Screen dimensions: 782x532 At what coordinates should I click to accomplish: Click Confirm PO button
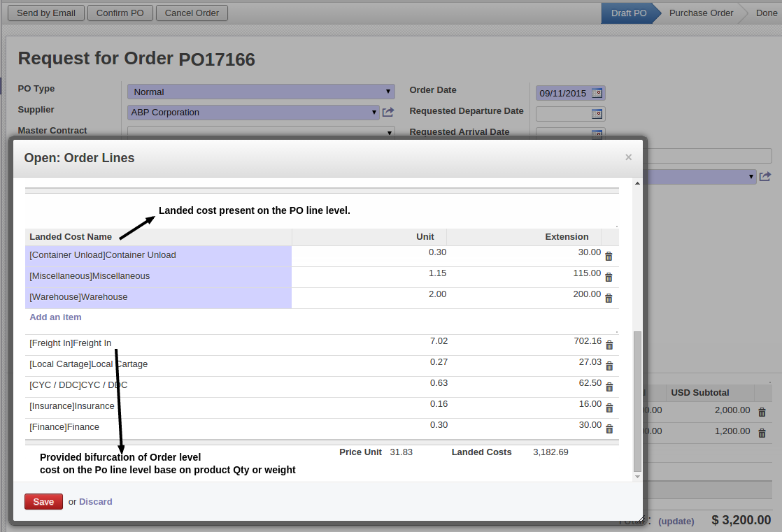pos(120,13)
